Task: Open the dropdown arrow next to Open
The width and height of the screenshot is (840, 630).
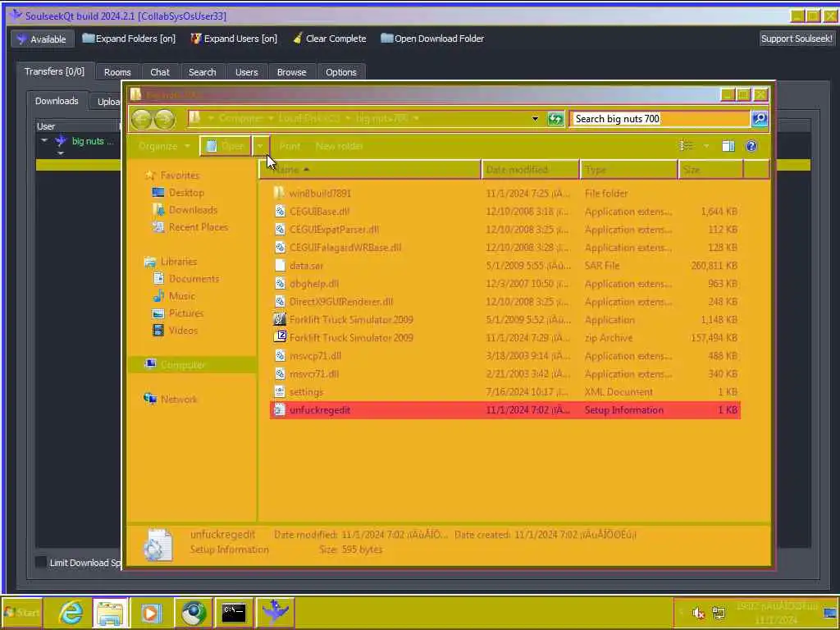Action: tap(260, 146)
